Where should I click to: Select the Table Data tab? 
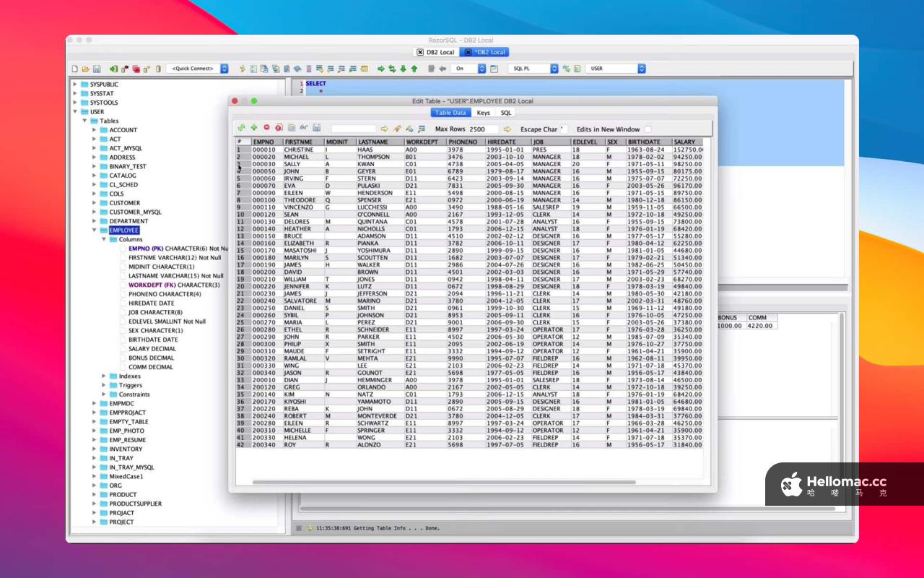(x=451, y=113)
